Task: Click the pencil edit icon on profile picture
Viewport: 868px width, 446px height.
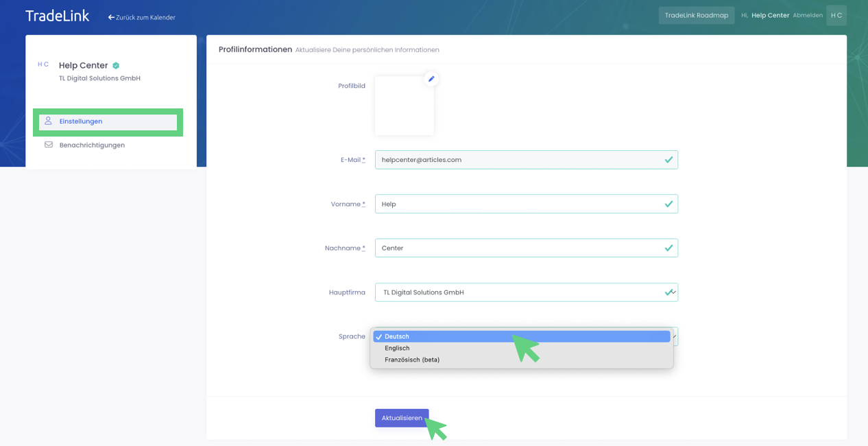Action: (x=431, y=79)
